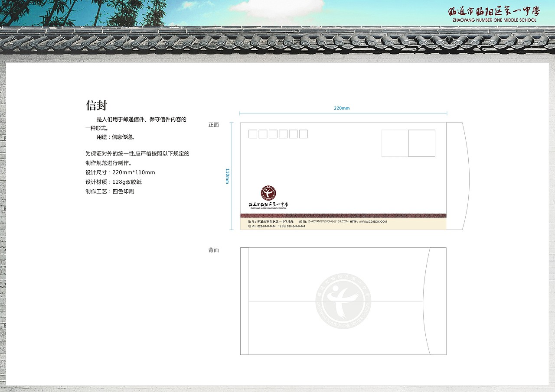This screenshot has height=392, width=555.
Task: Open the ZHAOYANGYIZHONG@163.COM email link
Action: pos(328,221)
